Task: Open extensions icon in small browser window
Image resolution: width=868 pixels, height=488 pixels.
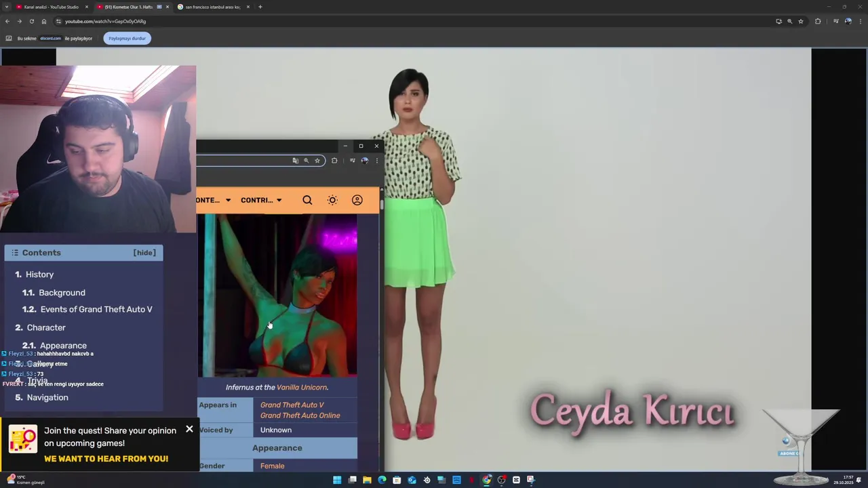Action: [334, 161]
